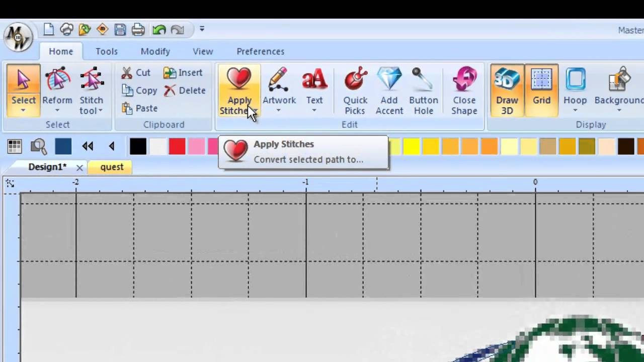Create a new document from quick access toolbar
This screenshot has height=362, width=644.
[49, 30]
